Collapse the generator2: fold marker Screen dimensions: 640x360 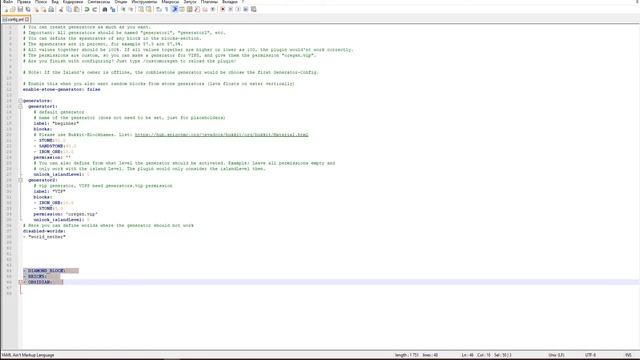[20, 180]
